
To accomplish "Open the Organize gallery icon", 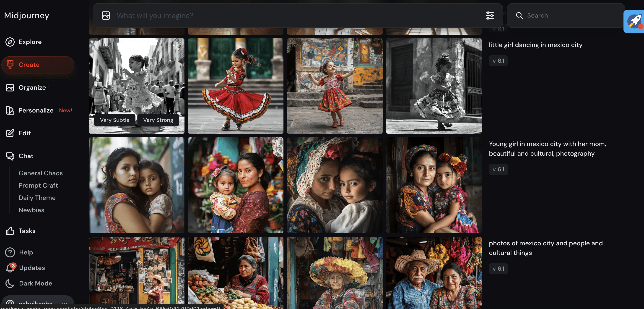I will tap(10, 88).
